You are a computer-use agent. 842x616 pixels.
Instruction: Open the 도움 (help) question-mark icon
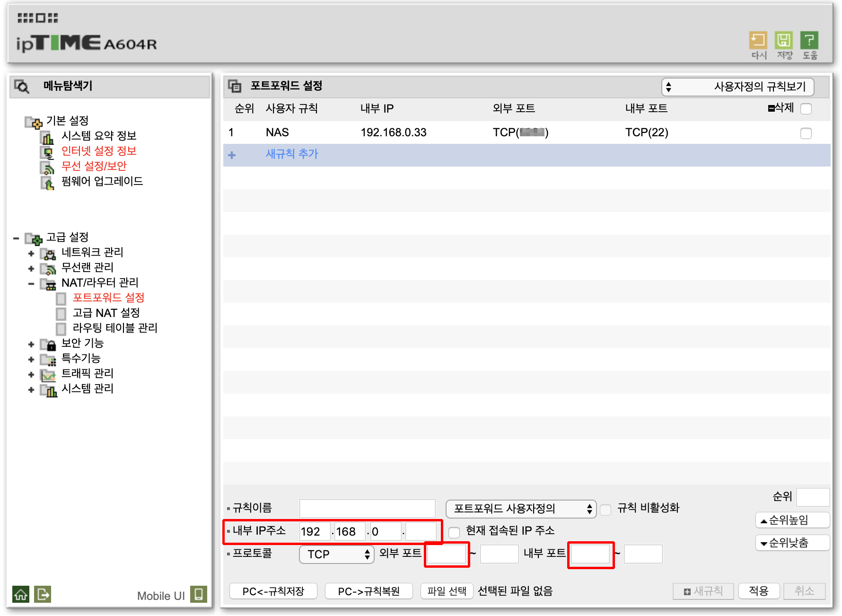tap(809, 40)
